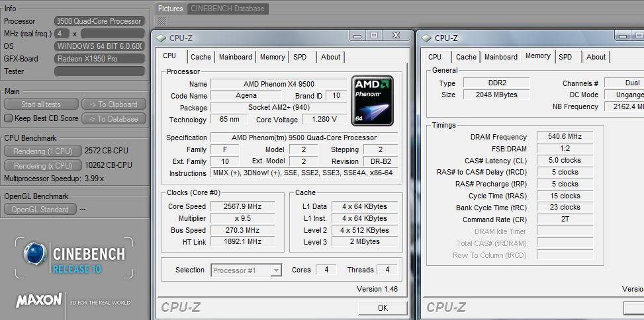
Task: Click the Core Voltage value 1.280 V
Action: (x=324, y=120)
